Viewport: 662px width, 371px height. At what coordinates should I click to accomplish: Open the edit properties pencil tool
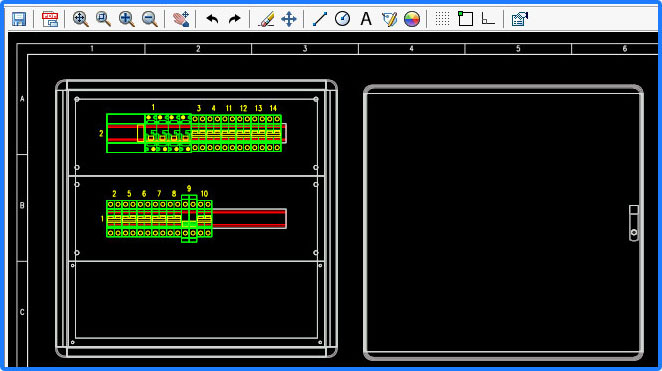click(x=389, y=19)
